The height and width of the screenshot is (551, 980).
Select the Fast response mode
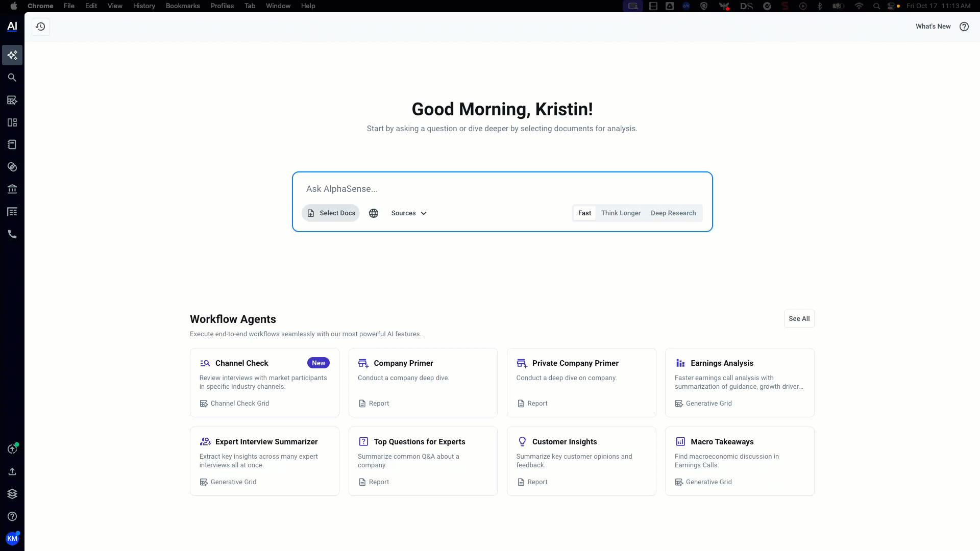(x=584, y=213)
